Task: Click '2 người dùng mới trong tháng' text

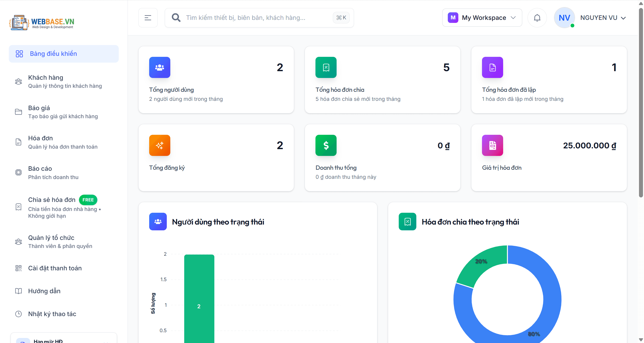Action: click(x=186, y=99)
